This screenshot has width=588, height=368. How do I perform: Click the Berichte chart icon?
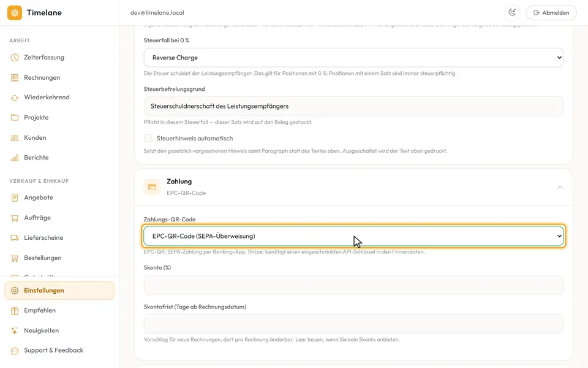(15, 158)
